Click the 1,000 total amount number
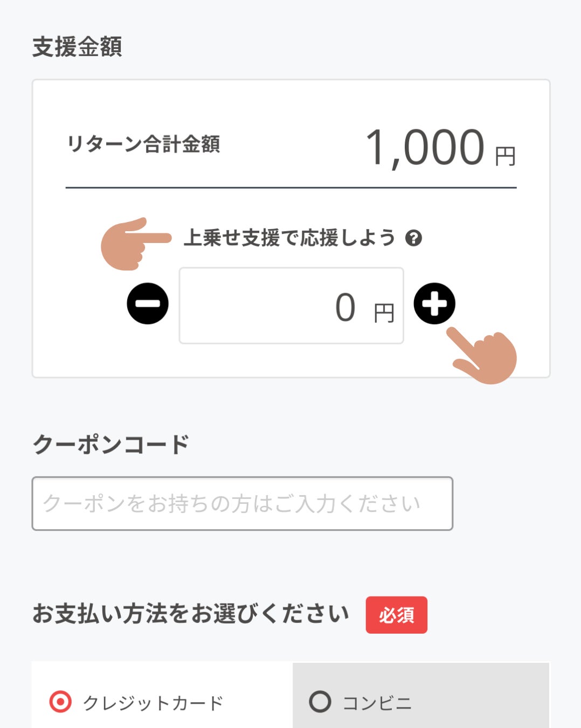Viewport: 581px width, 728px height. tap(425, 147)
